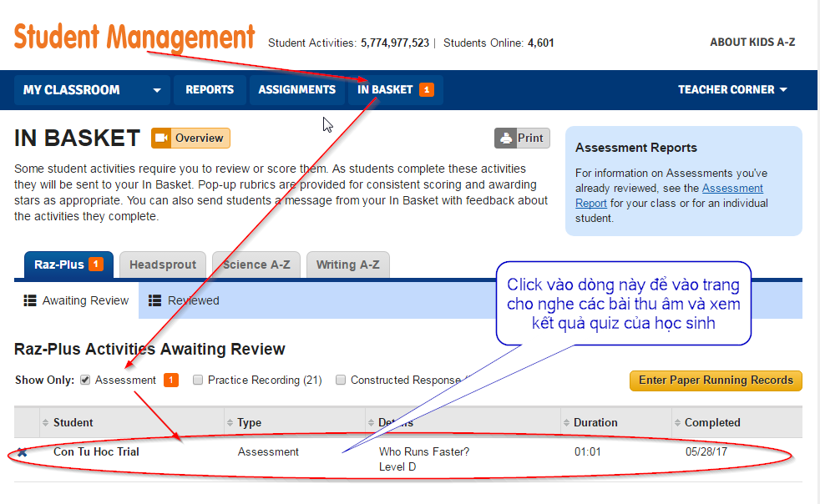Click the list icon beside Reviewed
Image resolution: width=820 pixels, height=504 pixels.
pyautogui.click(x=154, y=300)
